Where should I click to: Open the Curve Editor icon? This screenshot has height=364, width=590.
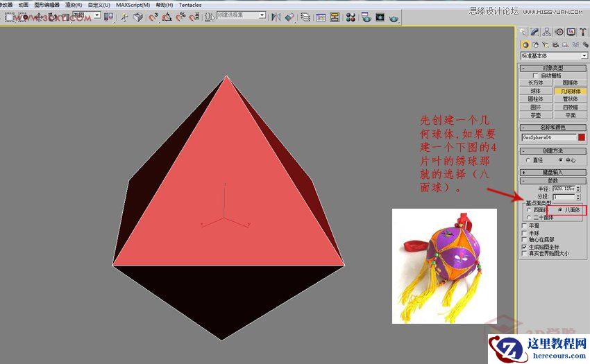tap(321, 17)
